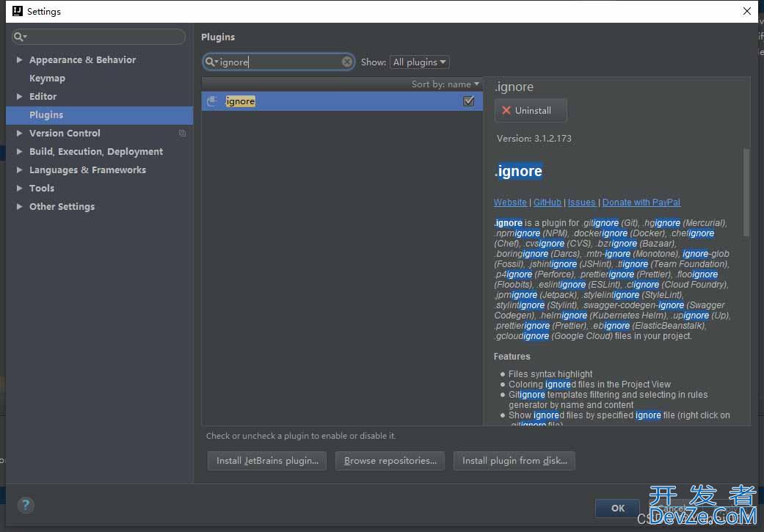The height and width of the screenshot is (532, 764).
Task: Open the plugin Website link
Action: [x=510, y=203]
